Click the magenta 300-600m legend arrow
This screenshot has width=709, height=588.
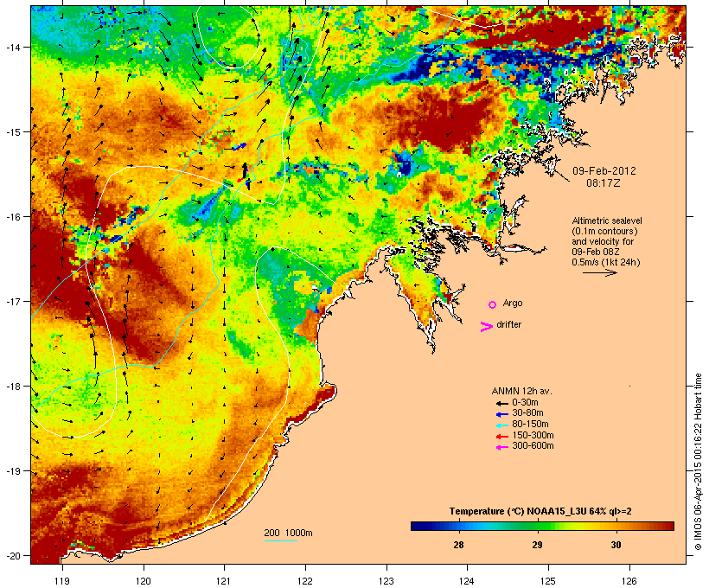(501, 447)
